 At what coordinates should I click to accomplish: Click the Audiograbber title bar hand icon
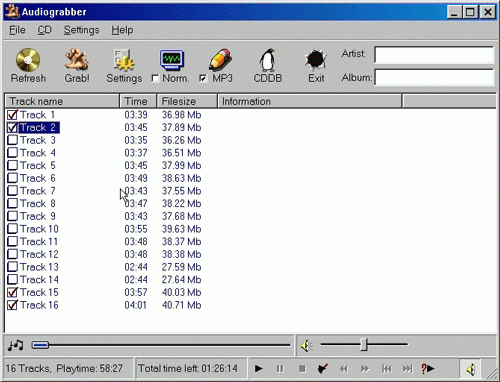point(12,11)
